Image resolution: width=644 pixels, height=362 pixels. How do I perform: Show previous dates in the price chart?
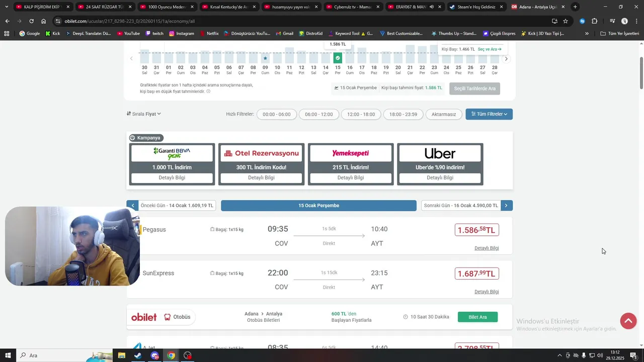coord(131,59)
